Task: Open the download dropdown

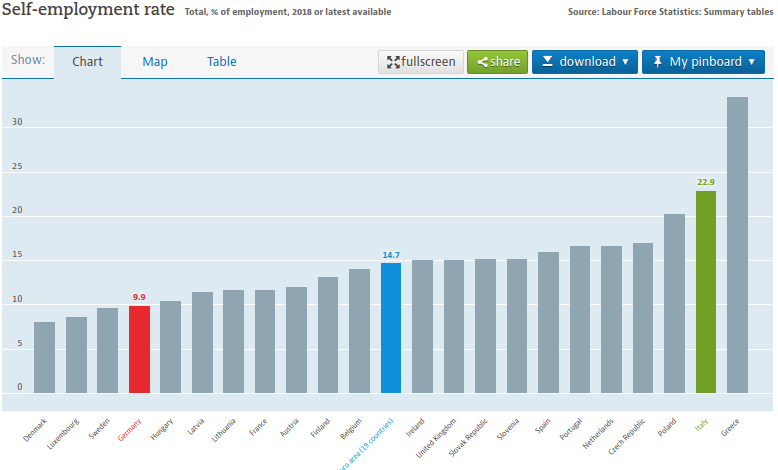Action: (x=584, y=62)
